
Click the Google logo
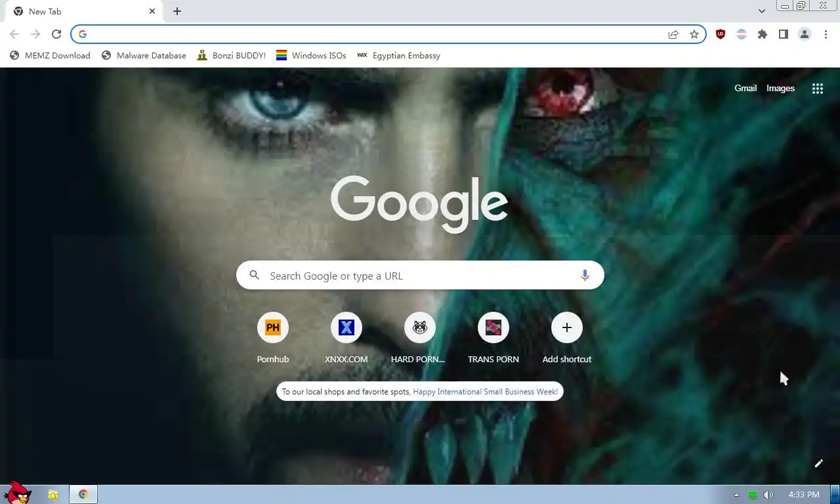coord(419,204)
